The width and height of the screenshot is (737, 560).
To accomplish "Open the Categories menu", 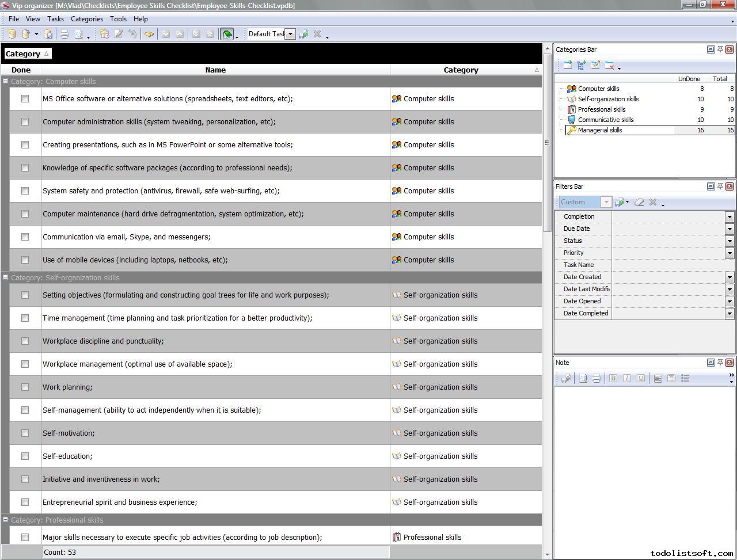I will pos(86,19).
